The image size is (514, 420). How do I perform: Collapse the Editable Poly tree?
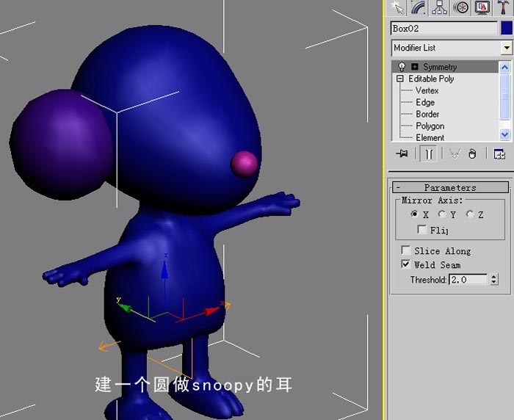coord(399,79)
